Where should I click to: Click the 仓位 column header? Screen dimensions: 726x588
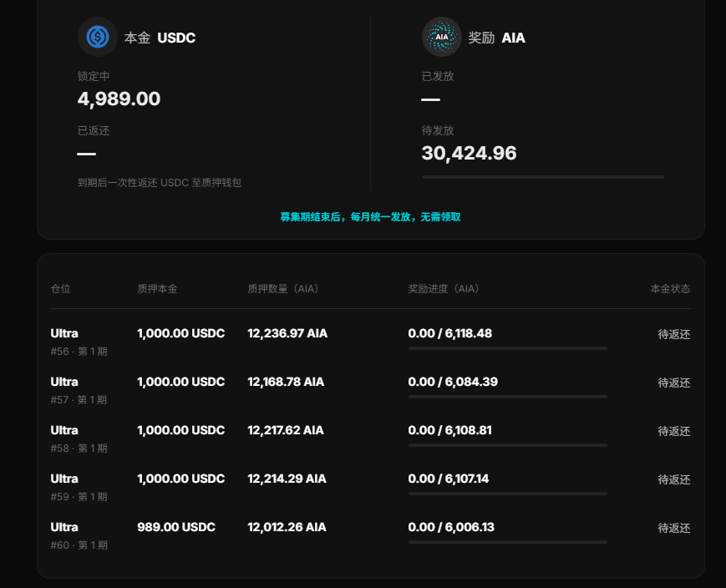[61, 289]
